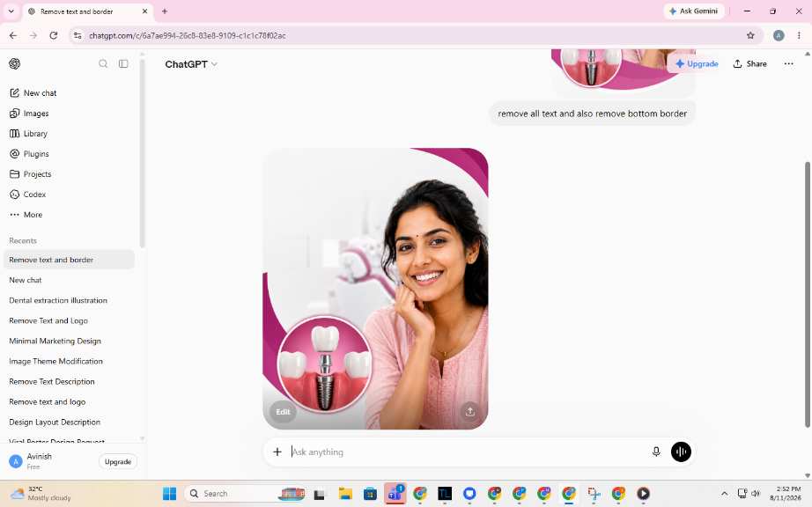Bookmark this page with the star icon
Screen dimensions: 812x507
coord(750,35)
